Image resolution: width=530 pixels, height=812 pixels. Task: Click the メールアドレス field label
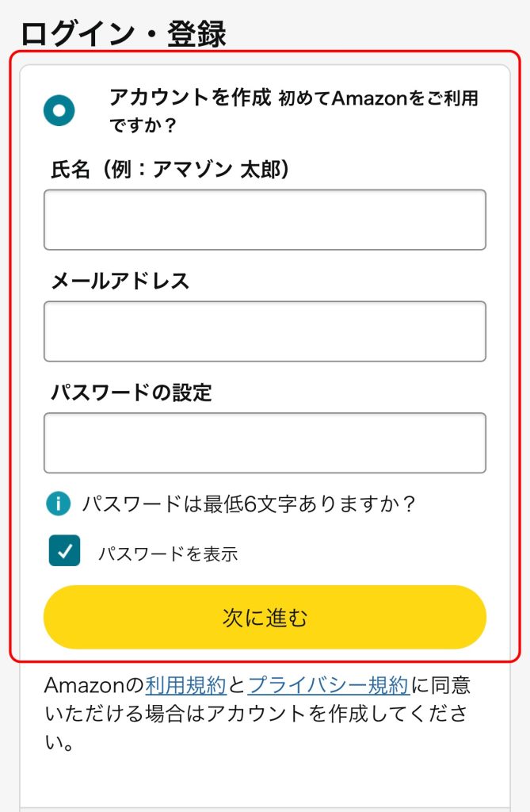coord(120,281)
